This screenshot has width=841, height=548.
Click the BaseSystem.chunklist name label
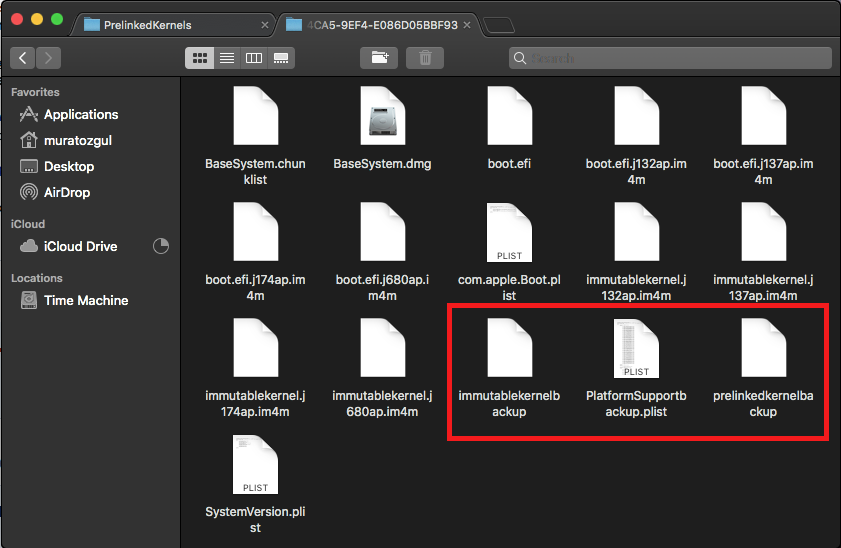[x=255, y=172]
